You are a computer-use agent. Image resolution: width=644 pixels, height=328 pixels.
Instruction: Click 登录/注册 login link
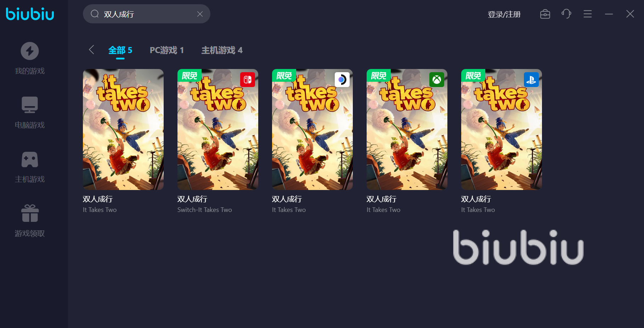(504, 15)
